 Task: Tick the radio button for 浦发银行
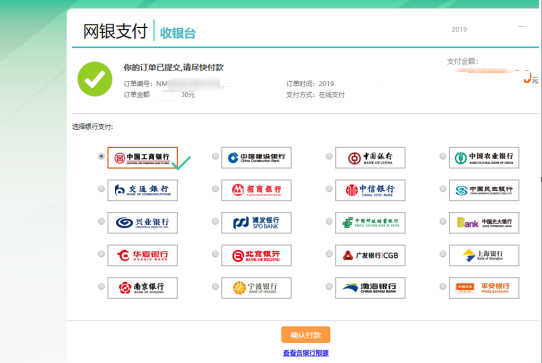(215, 221)
